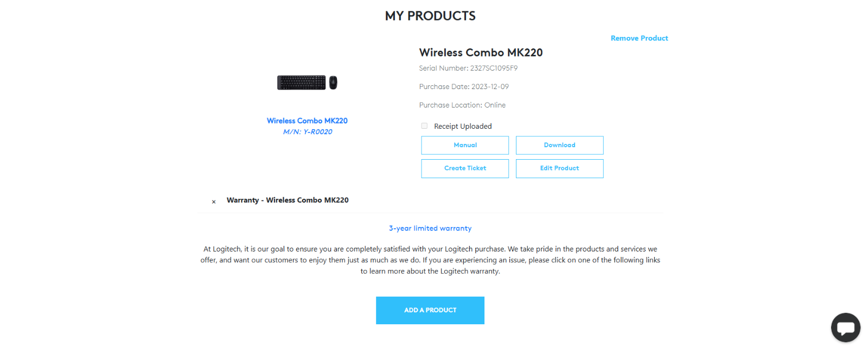
Task: Click the ADD A PRODUCT button
Action: tap(430, 310)
